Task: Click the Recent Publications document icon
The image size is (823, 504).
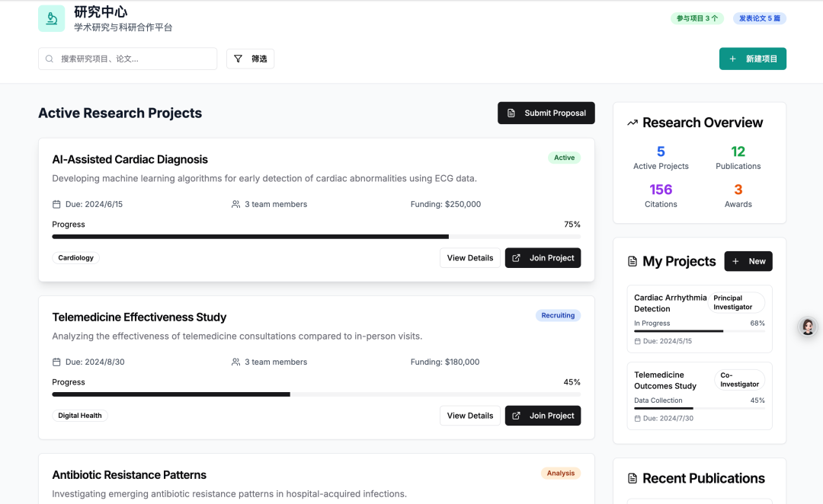Action: click(x=632, y=478)
